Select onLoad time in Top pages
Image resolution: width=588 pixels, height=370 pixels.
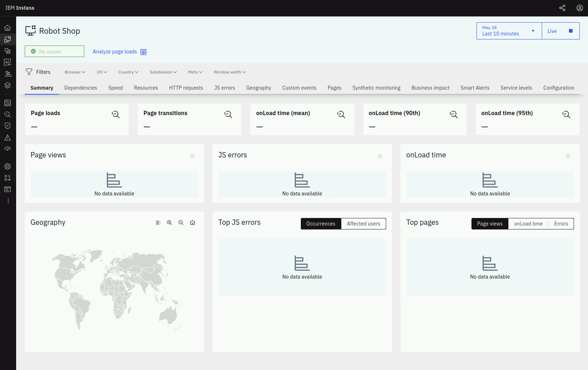528,224
